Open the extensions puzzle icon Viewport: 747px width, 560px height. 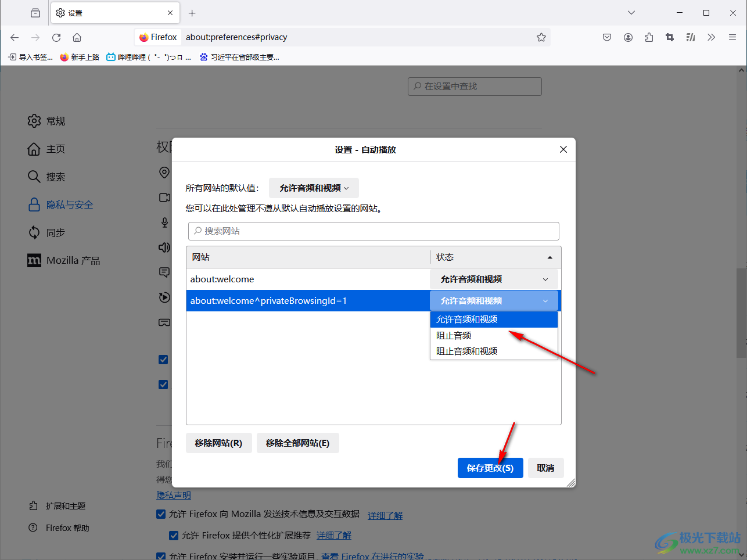click(x=649, y=37)
